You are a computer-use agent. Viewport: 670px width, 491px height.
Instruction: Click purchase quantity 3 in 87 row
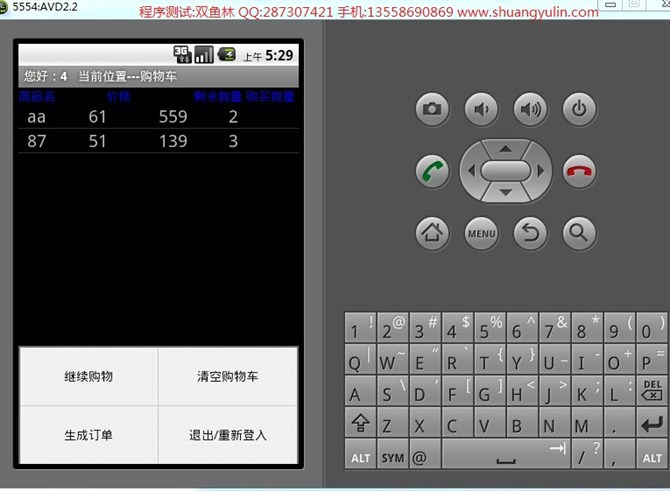(x=233, y=141)
